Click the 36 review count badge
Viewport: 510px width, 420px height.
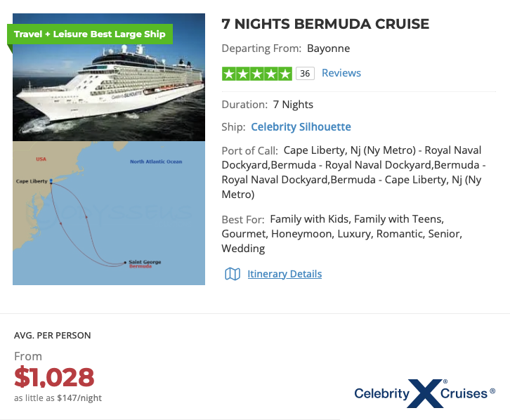(x=304, y=74)
